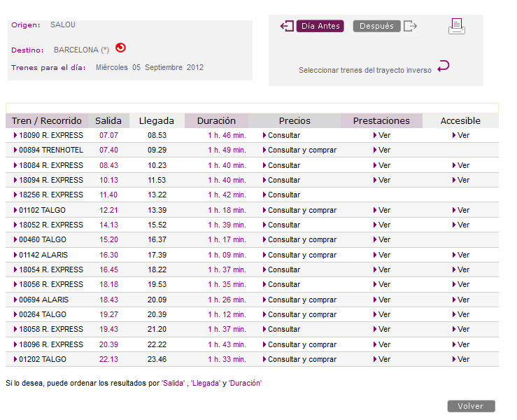This screenshot has width=517, height=420.
Task: View Prestaciones Ver for 18054 R. EXPRESS
Action: (x=382, y=270)
